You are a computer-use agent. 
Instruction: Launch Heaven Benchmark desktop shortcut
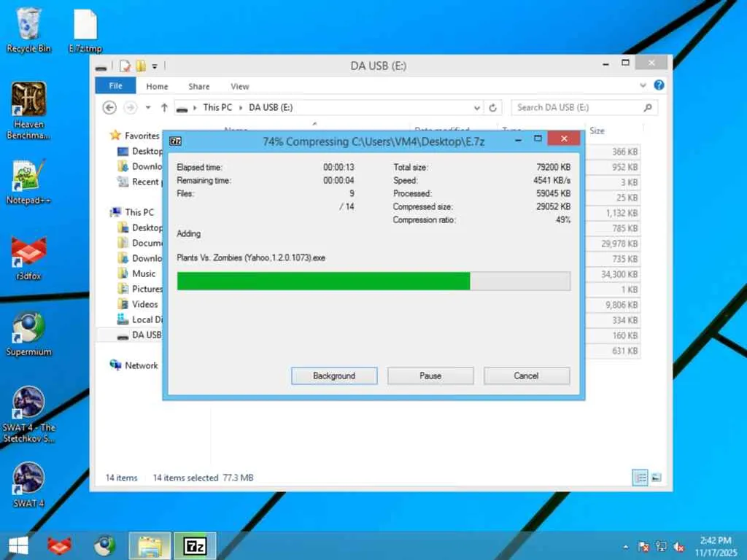[28, 111]
